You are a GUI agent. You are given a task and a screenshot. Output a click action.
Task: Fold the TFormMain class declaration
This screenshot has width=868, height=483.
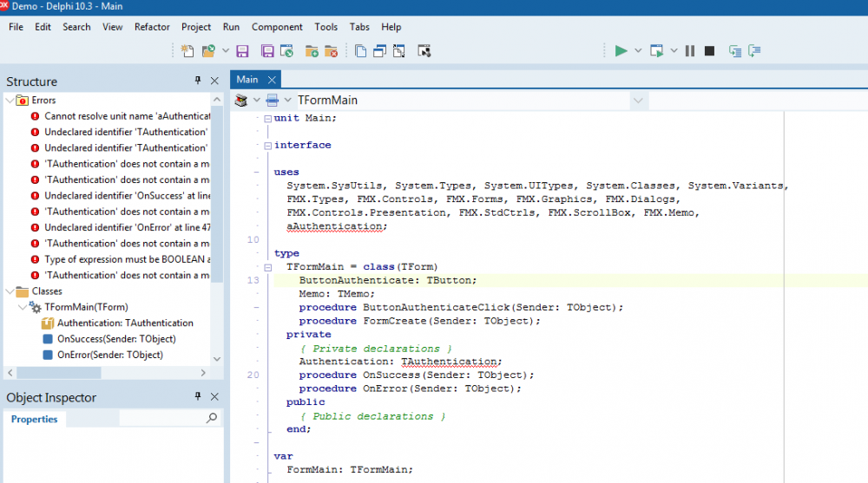point(268,267)
